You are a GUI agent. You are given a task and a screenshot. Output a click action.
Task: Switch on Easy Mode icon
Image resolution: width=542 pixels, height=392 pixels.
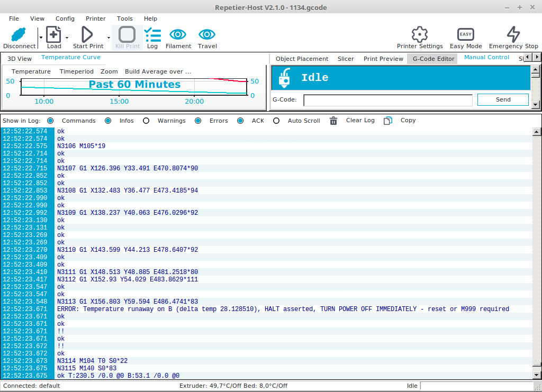coord(466,34)
